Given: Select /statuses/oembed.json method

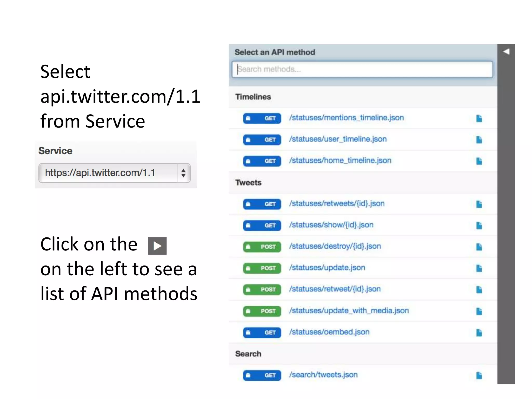Looking at the screenshot, I should (x=329, y=332).
